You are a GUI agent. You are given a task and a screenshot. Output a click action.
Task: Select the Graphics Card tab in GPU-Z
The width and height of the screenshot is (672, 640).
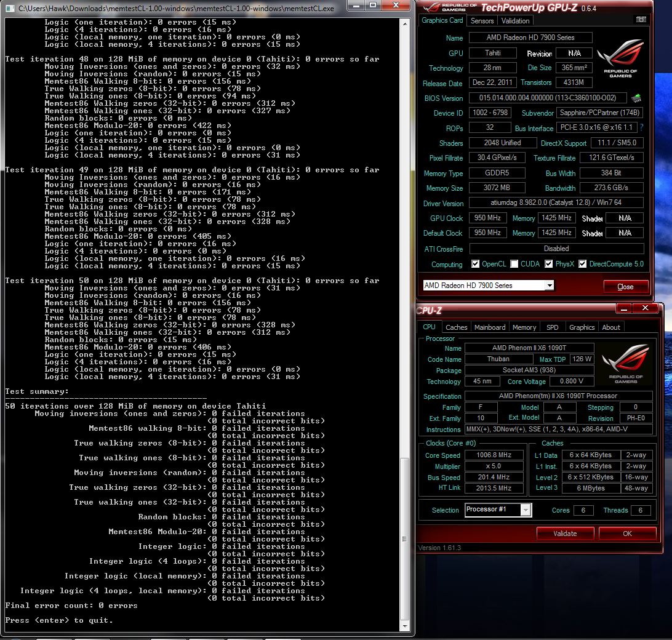pyautogui.click(x=442, y=20)
